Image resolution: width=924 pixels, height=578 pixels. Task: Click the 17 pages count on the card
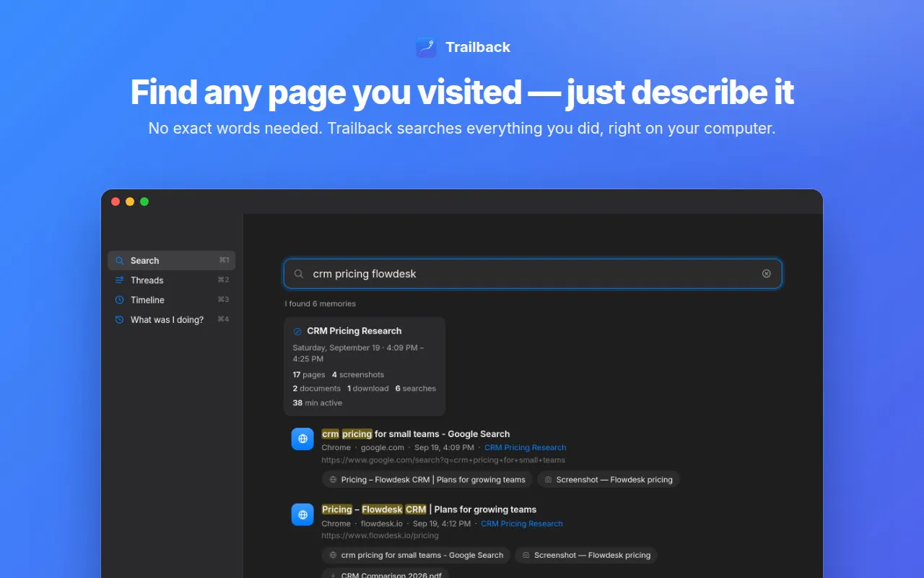[309, 375]
